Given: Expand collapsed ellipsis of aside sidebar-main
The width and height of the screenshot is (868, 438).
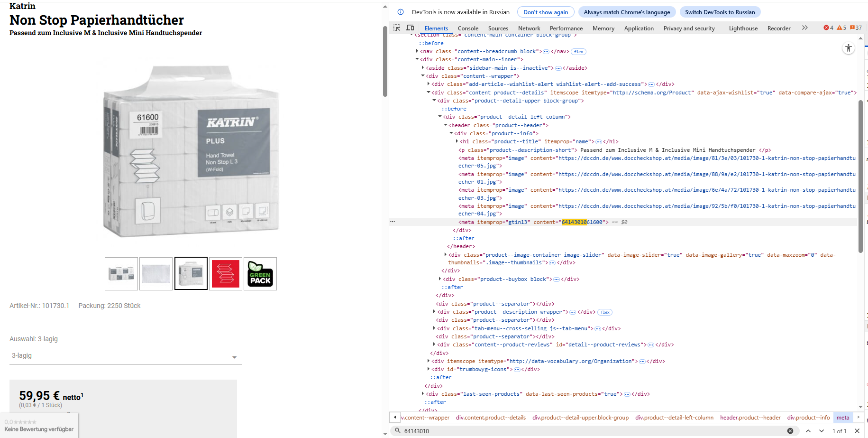Looking at the screenshot, I should [558, 68].
